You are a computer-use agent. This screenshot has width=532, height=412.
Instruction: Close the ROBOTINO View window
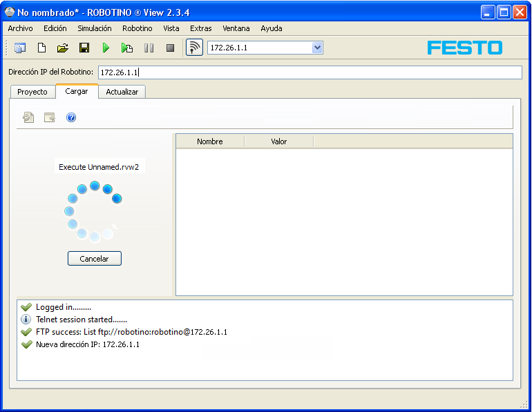coord(520,12)
